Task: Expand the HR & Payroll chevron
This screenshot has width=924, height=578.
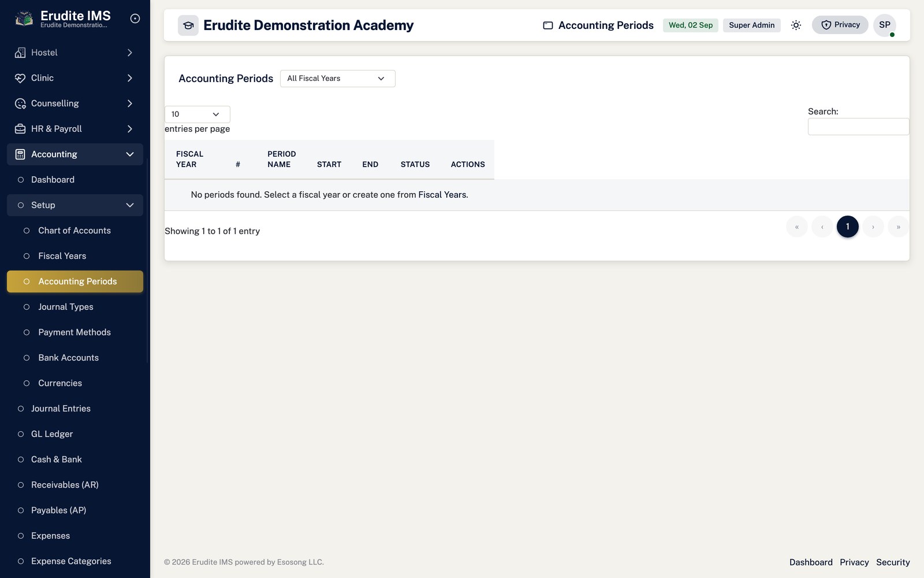Action: click(130, 129)
